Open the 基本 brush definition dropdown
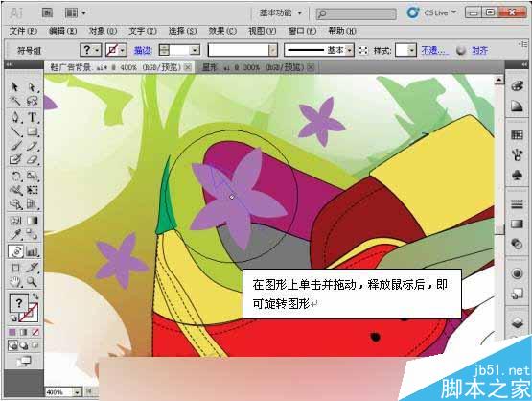This screenshot has width=532, height=401. tap(350, 50)
